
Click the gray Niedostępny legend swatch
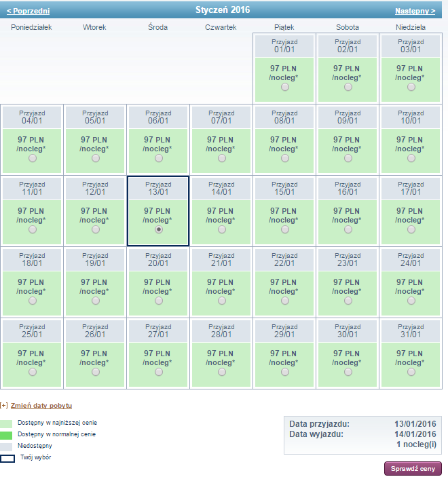click(x=6, y=447)
